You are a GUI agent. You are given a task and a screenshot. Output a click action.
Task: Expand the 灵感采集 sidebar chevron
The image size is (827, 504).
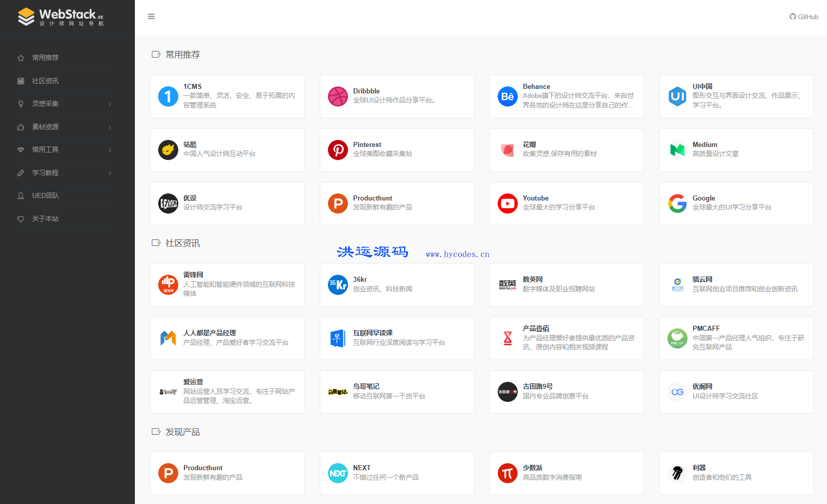point(110,104)
